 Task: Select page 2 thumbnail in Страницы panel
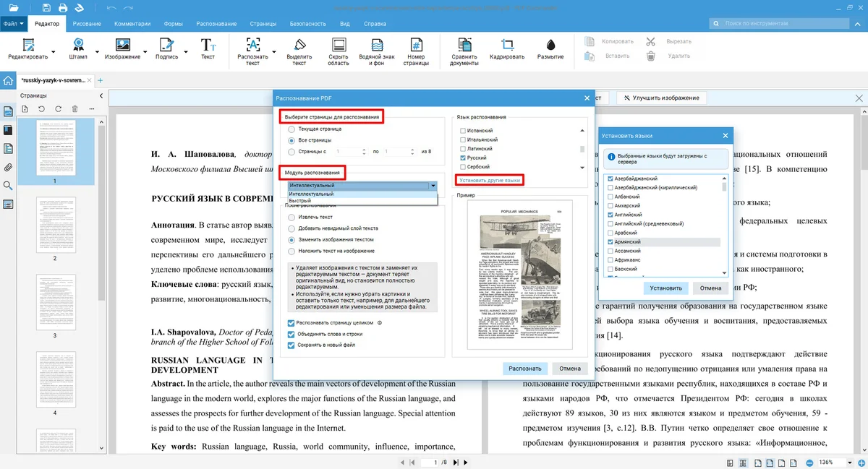(55, 225)
